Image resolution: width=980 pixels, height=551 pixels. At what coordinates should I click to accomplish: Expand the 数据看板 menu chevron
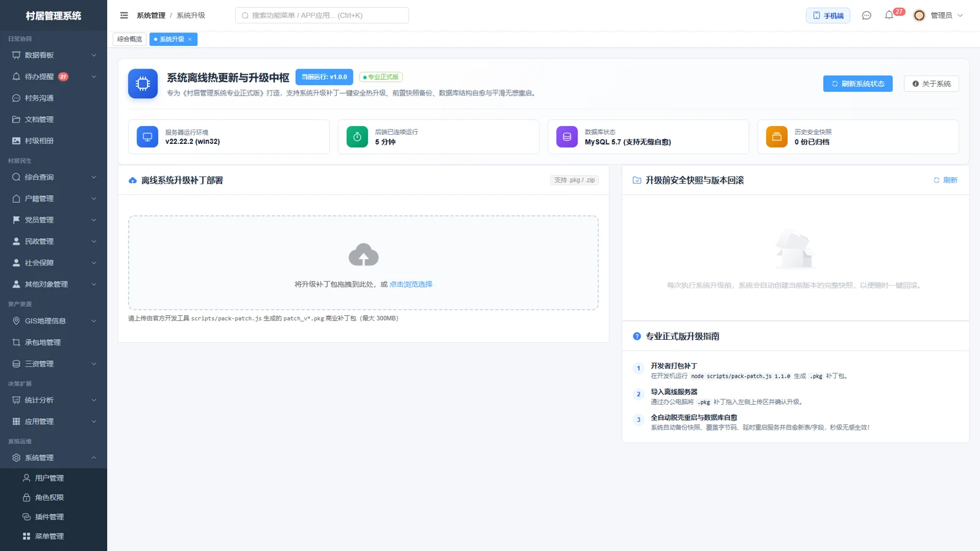tap(94, 55)
